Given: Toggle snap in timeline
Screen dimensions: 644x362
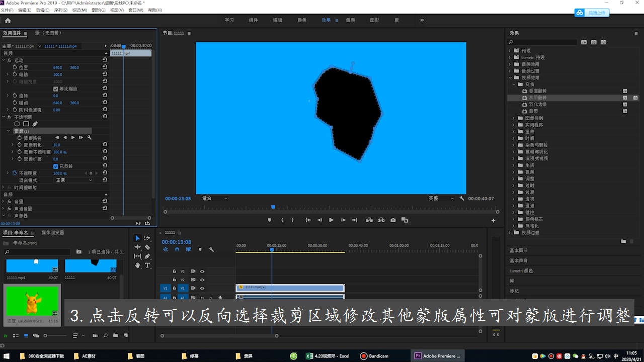Looking at the screenshot, I should point(177,249).
